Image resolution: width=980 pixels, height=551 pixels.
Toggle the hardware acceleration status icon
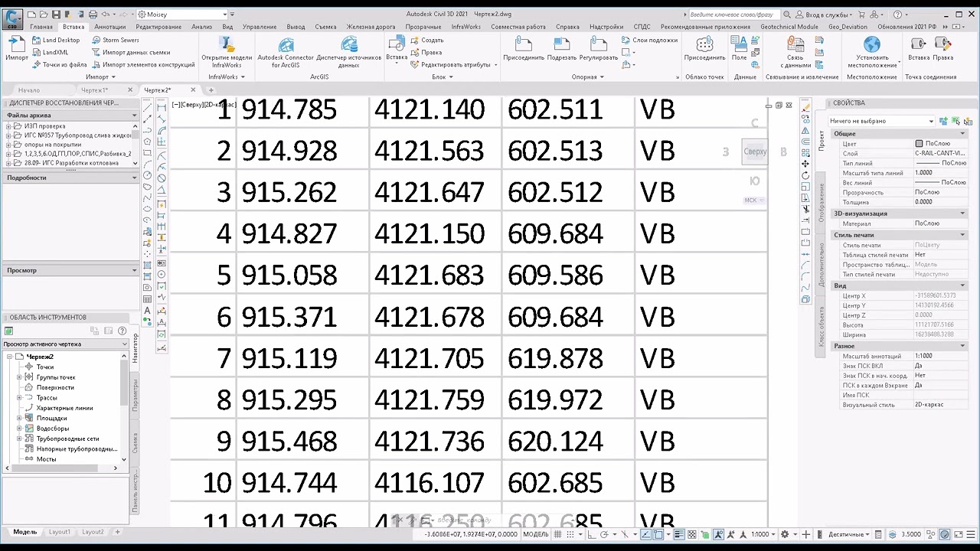pos(944,534)
